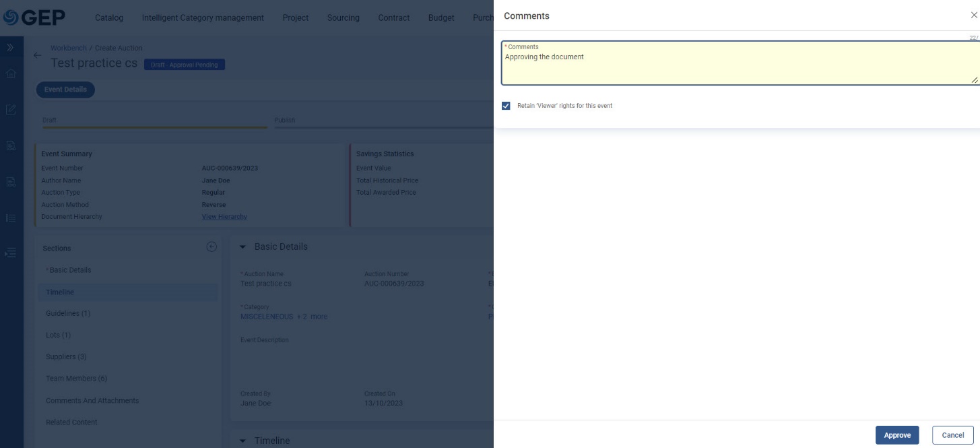Expand category list via '+ 2 more'

point(313,317)
